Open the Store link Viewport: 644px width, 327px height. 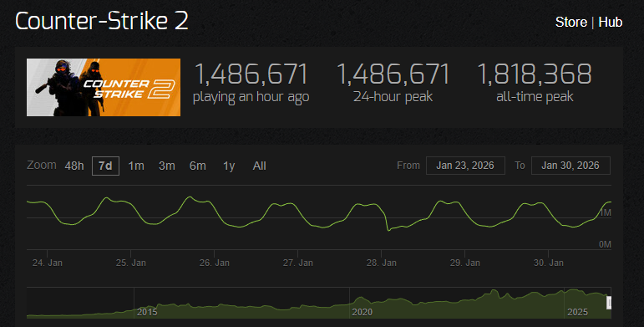pos(570,23)
